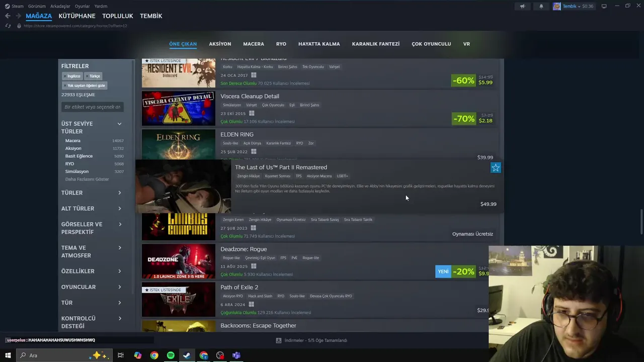Go back with the Steam back arrow

pos(8,16)
